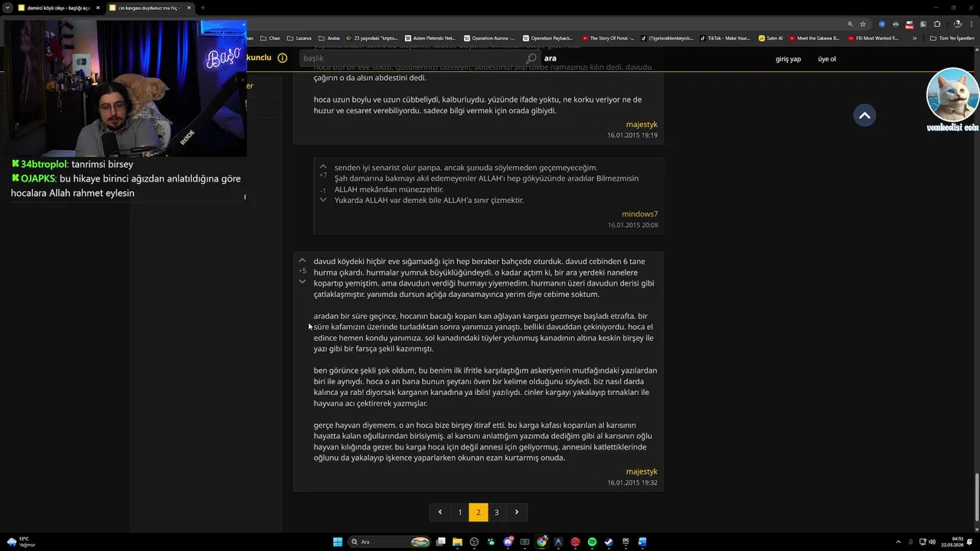Expand the hidden bookmarks overflow chevron
Screen dimensions: 980x551
coord(914,38)
